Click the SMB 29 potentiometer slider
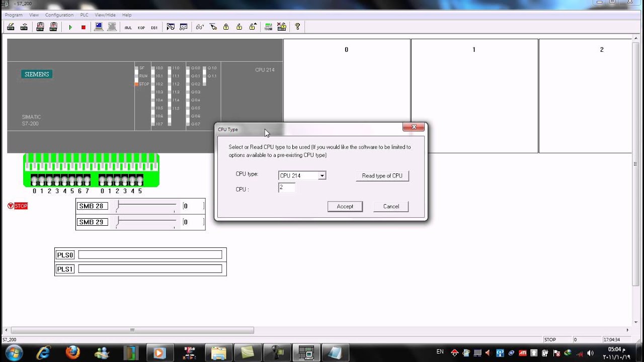Viewport: 644px width, 362px height. click(x=146, y=222)
